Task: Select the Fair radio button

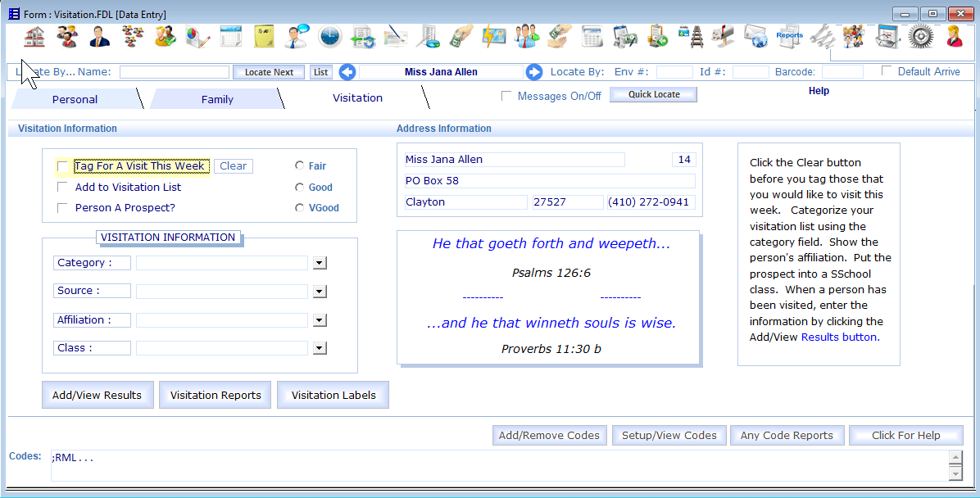Action: coord(299,165)
